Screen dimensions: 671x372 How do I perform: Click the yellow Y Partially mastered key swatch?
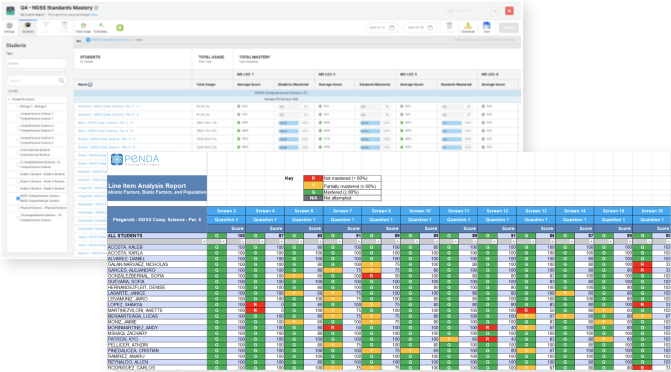point(313,186)
